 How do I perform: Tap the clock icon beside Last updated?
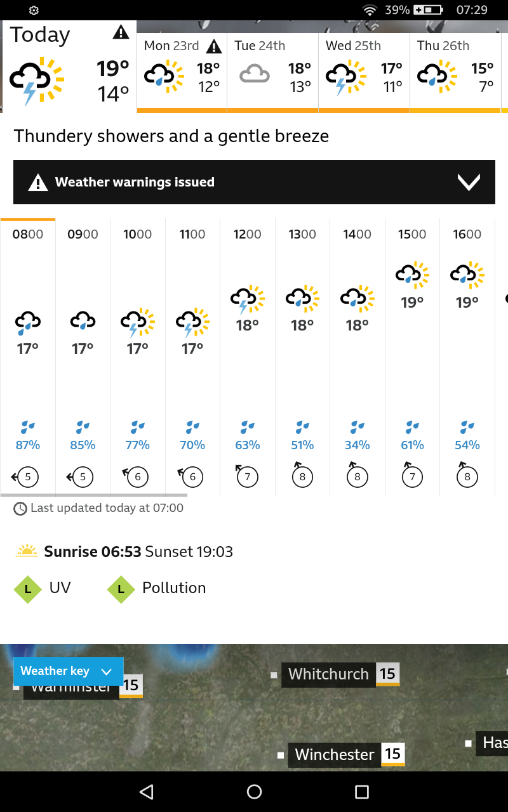[x=20, y=509]
